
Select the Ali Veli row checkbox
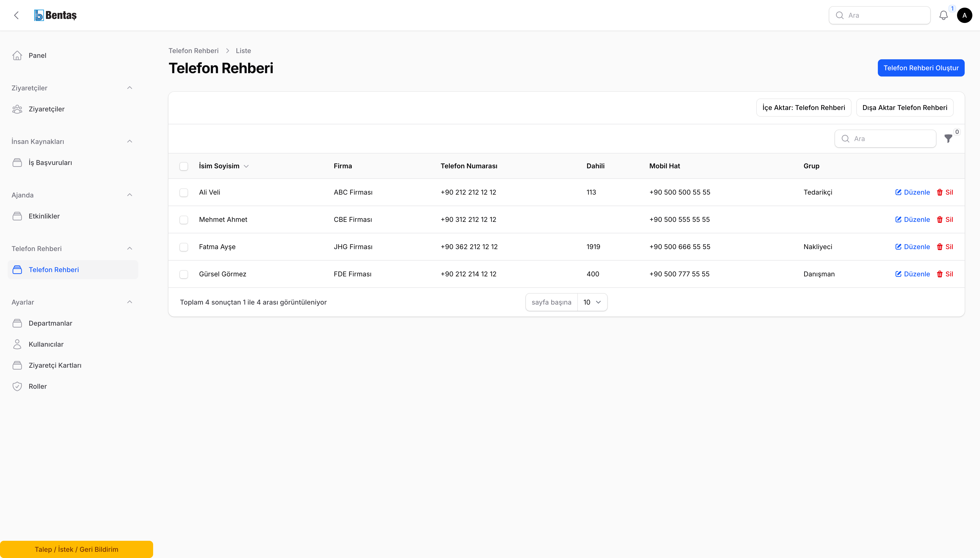coord(184,192)
